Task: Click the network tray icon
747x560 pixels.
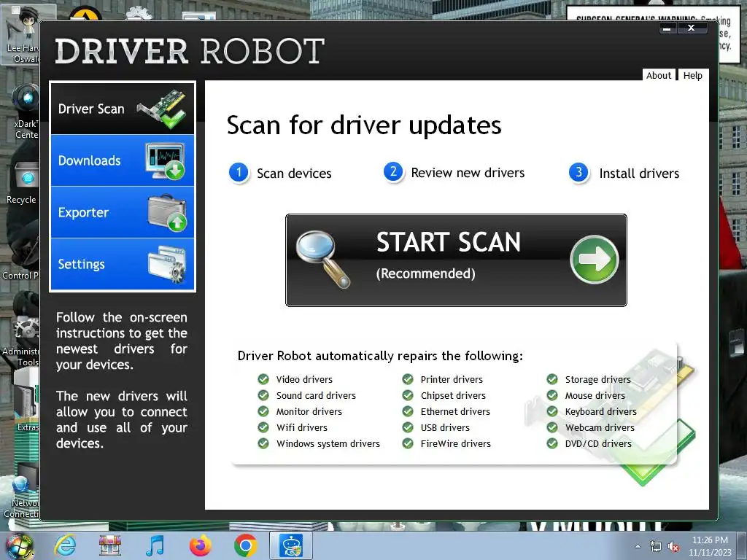Action: pyautogui.click(x=656, y=547)
